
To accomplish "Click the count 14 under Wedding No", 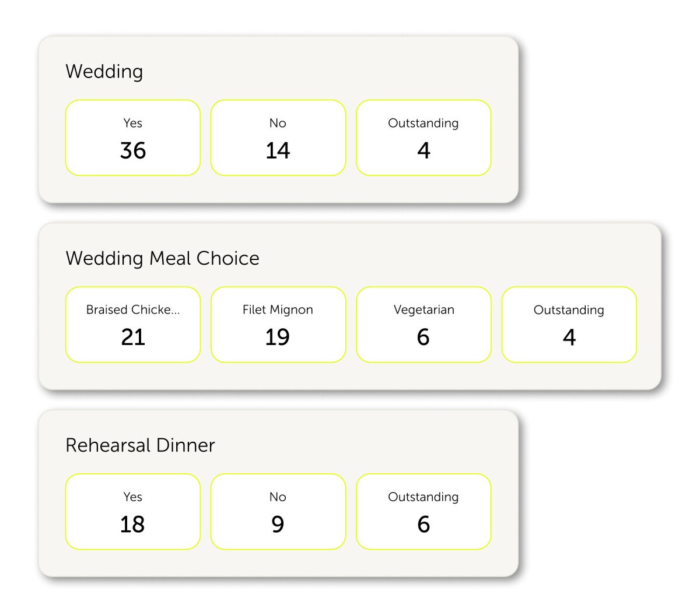I will coord(278,151).
